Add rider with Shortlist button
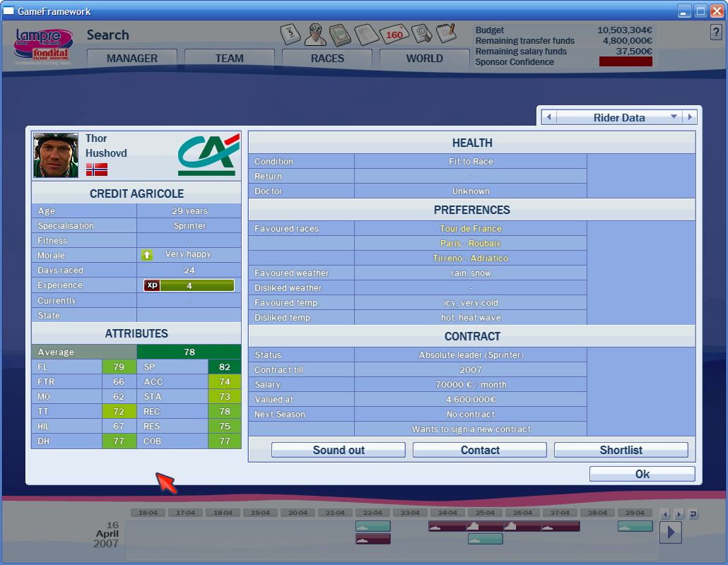Image resolution: width=728 pixels, height=565 pixels. (621, 450)
